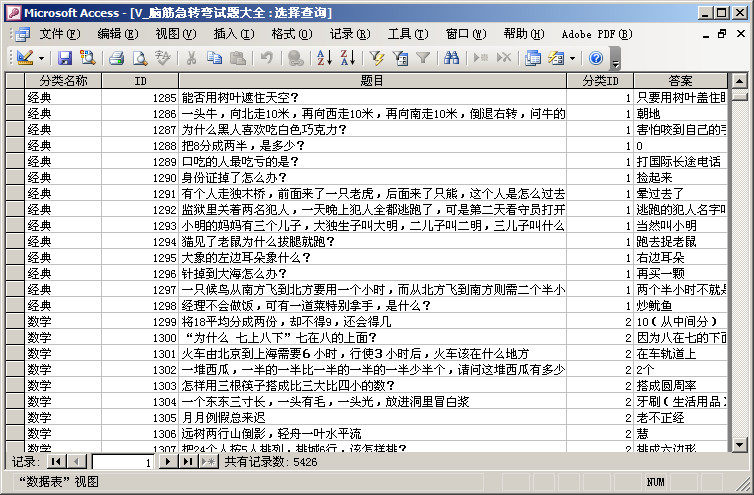
Task: Click answer cell '搭成圆周率'
Action: (680, 385)
